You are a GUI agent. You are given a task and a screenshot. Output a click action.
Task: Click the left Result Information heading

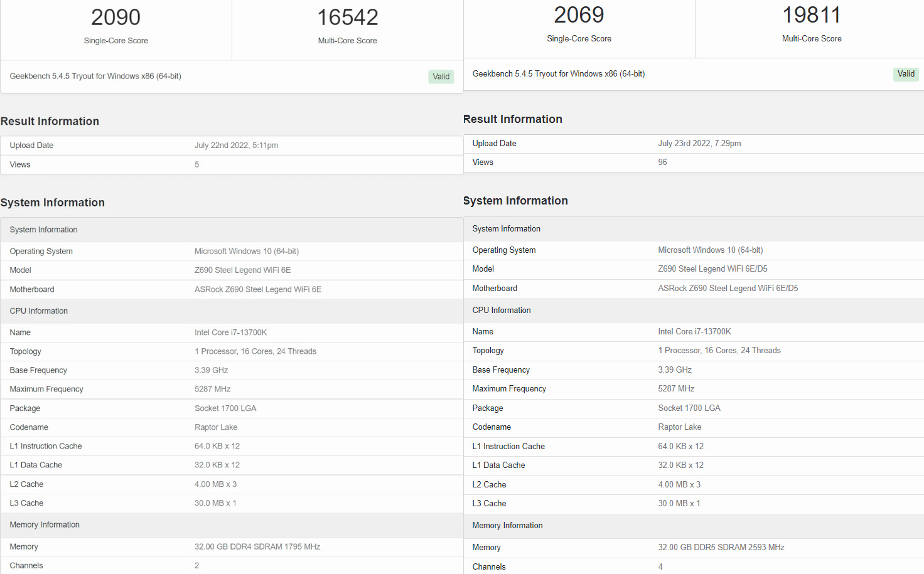tap(50, 122)
